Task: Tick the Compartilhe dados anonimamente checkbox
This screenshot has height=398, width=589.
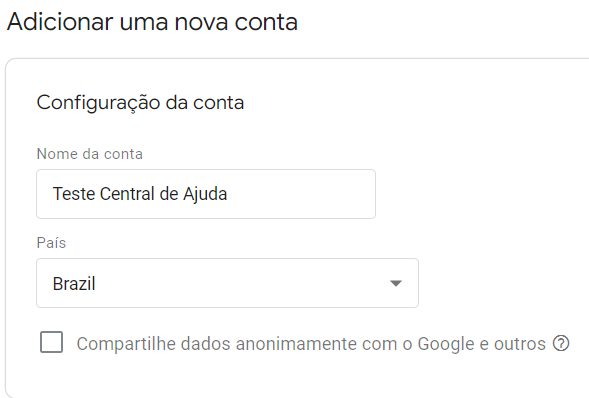Action: pyautogui.click(x=51, y=342)
